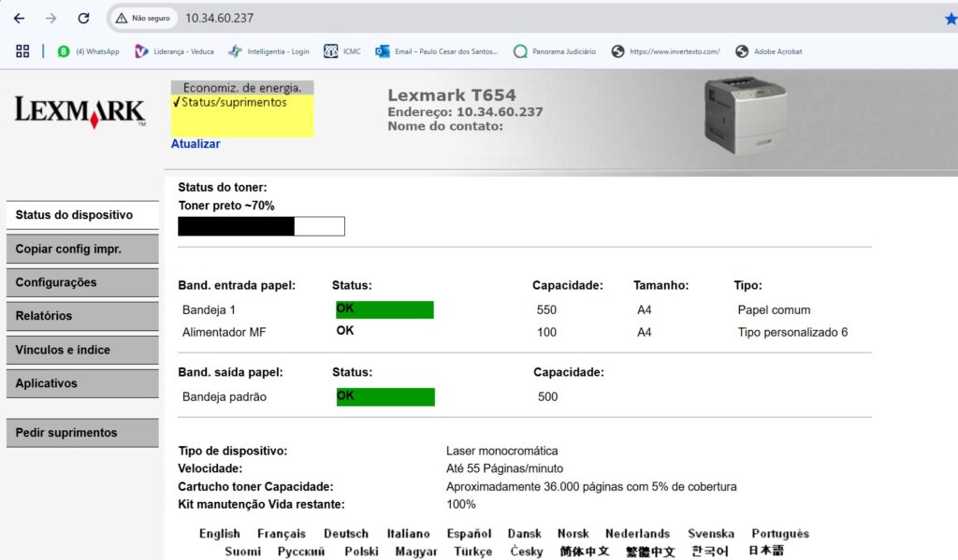Go back with the browser back arrow
Viewport: 958px width, 560px height.
click(19, 19)
